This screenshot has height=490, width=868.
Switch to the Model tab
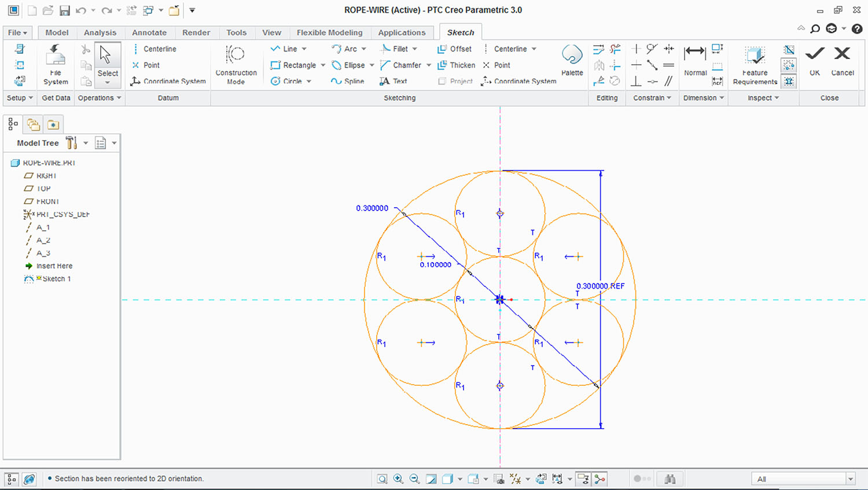tap(57, 32)
